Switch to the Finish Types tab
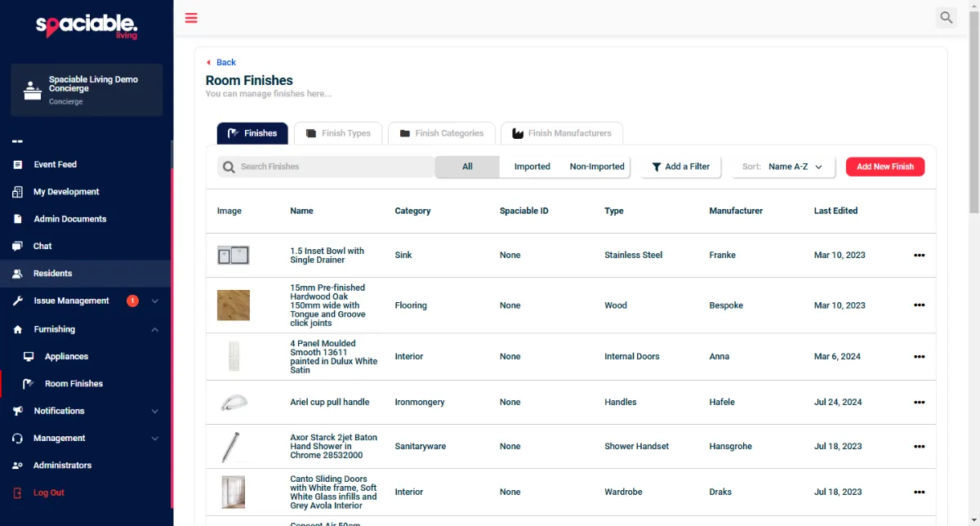The width and height of the screenshot is (980, 526). click(337, 133)
